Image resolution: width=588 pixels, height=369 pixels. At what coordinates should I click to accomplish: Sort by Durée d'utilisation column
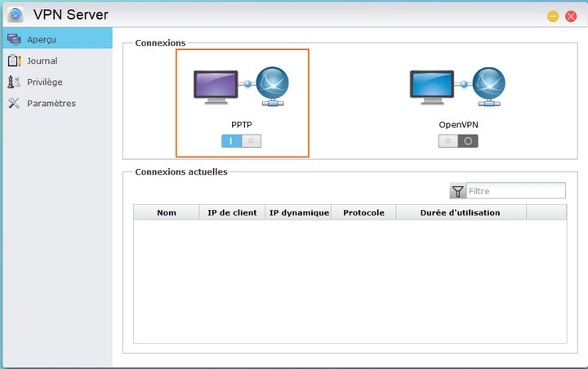point(461,212)
